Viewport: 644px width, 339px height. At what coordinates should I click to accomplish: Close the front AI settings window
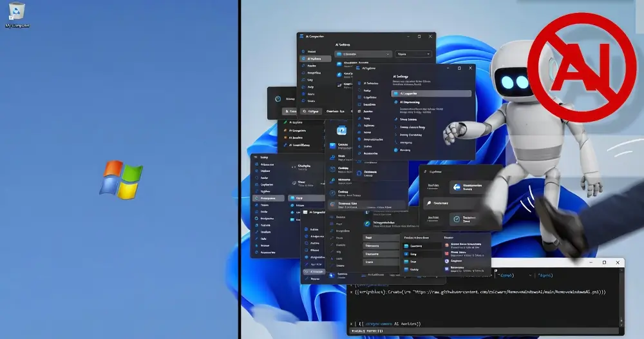[470, 68]
